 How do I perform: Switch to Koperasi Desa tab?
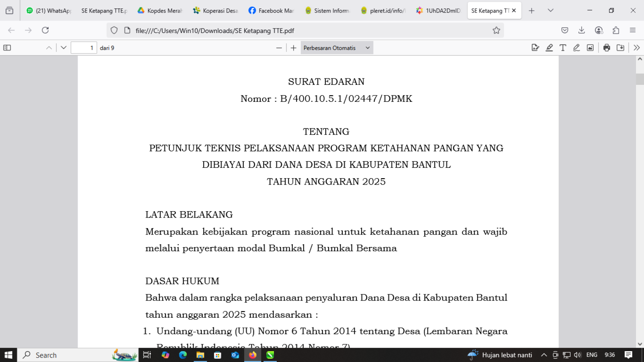pyautogui.click(x=215, y=11)
